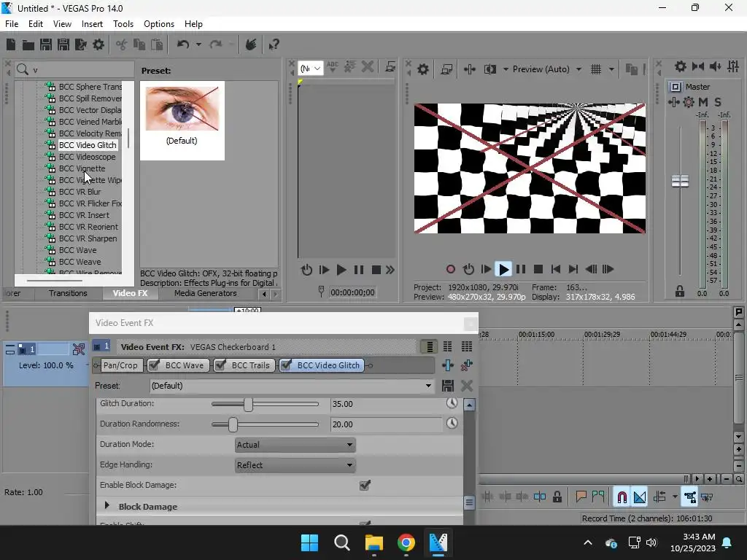Open the Options menu
Image resolution: width=747 pixels, height=560 pixels.
[158, 24]
